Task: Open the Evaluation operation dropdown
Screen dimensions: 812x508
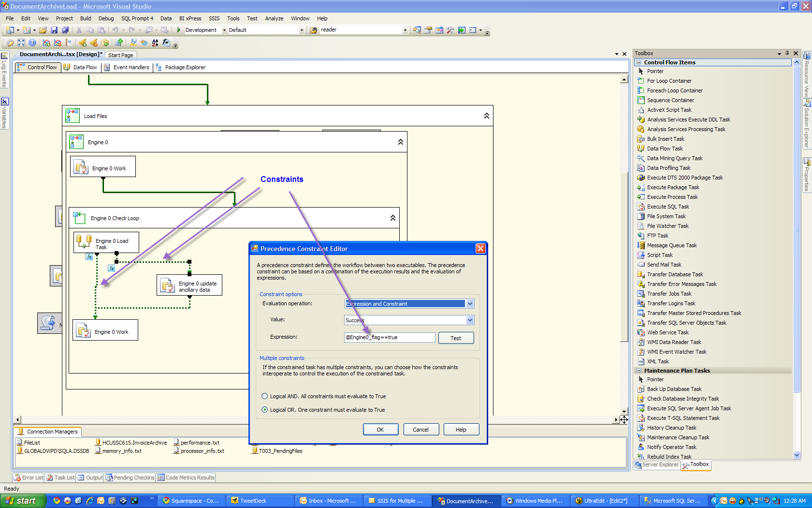Action: pyautogui.click(x=470, y=304)
